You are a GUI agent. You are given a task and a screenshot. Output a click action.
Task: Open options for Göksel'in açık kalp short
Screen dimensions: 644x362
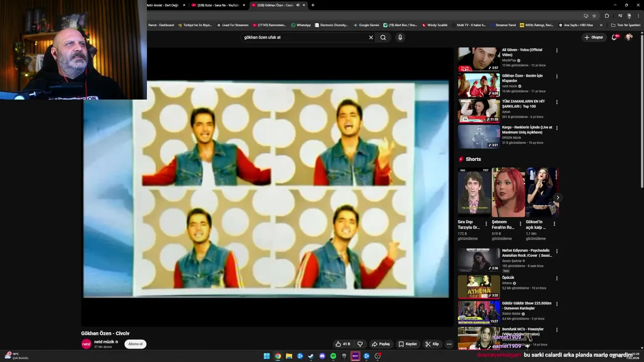(x=554, y=224)
